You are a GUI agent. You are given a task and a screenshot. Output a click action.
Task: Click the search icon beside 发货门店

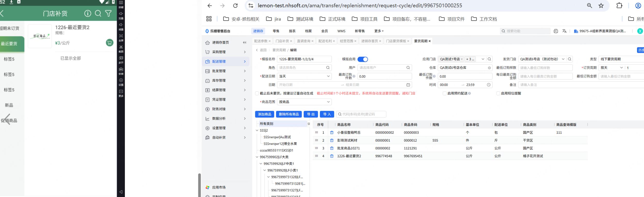click(x=569, y=59)
